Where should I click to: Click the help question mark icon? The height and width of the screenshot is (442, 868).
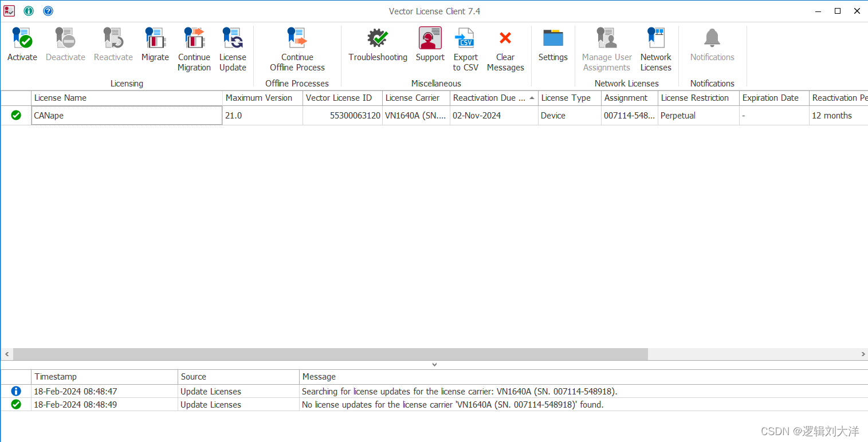pyautogui.click(x=48, y=11)
